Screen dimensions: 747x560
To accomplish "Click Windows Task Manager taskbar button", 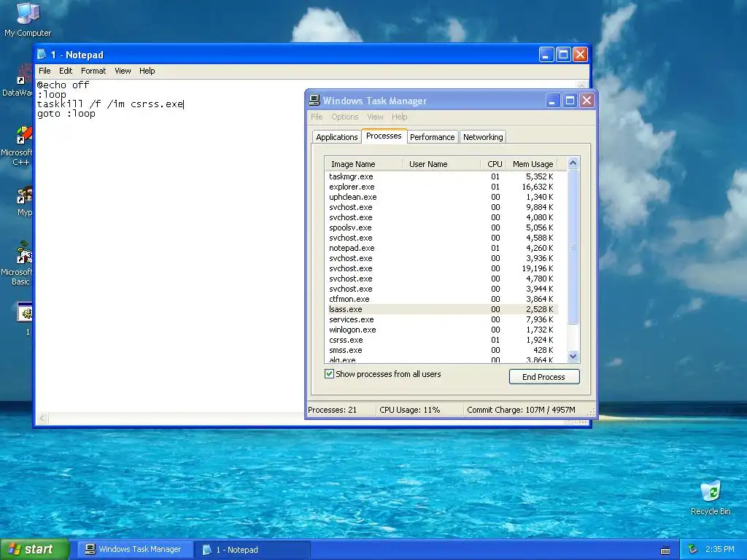I will coord(135,550).
